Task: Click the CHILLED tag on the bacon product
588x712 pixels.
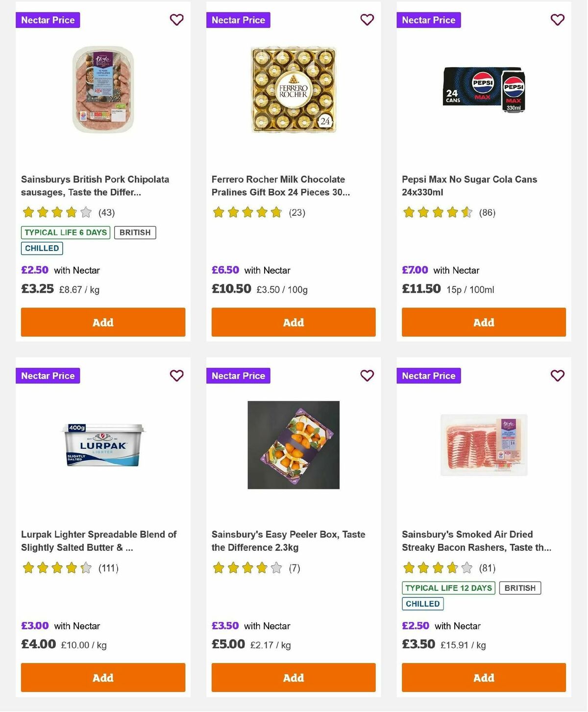Action: point(422,604)
